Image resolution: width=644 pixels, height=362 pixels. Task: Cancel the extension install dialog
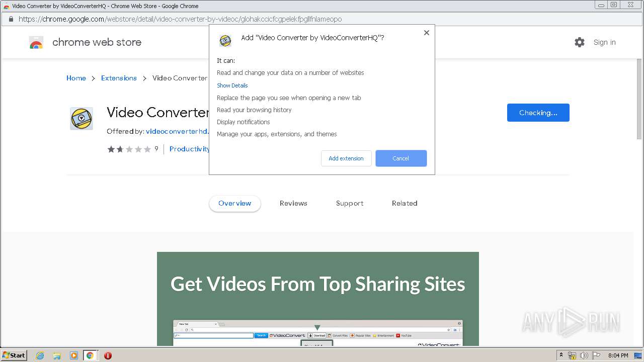(x=401, y=158)
